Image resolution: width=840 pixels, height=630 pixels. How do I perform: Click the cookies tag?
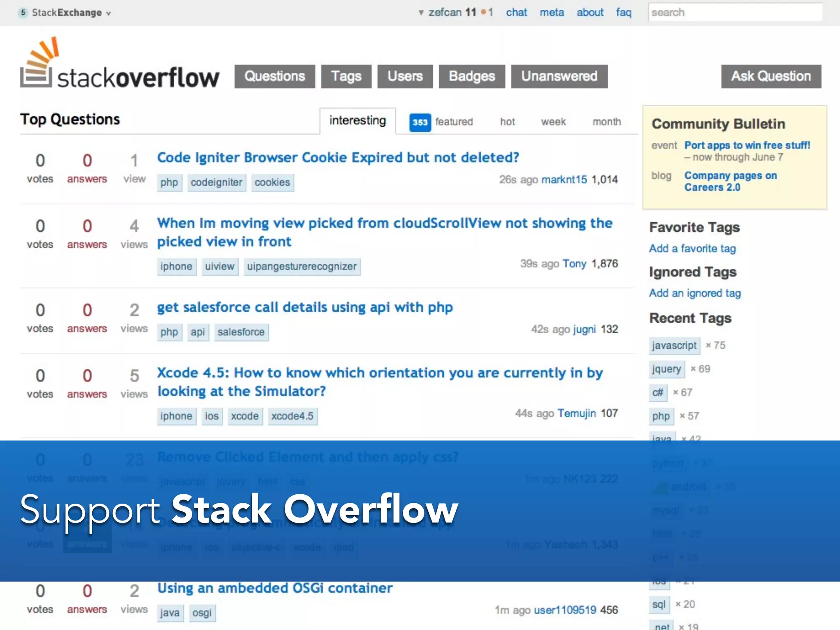pos(272,183)
